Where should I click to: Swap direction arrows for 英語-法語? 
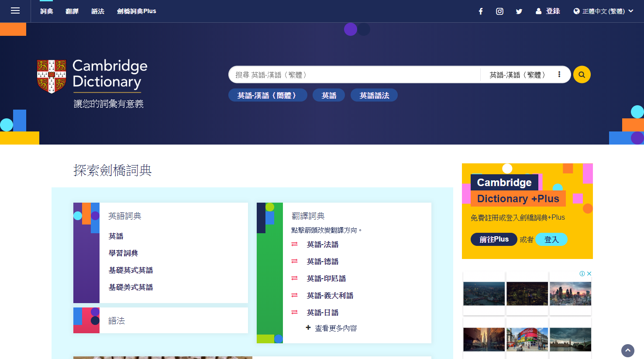point(295,244)
